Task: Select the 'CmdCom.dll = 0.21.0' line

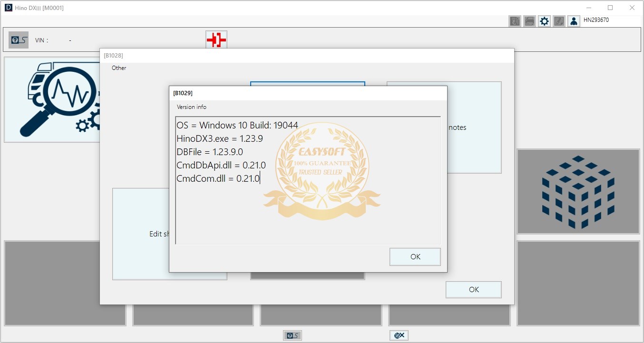Action: coord(218,179)
